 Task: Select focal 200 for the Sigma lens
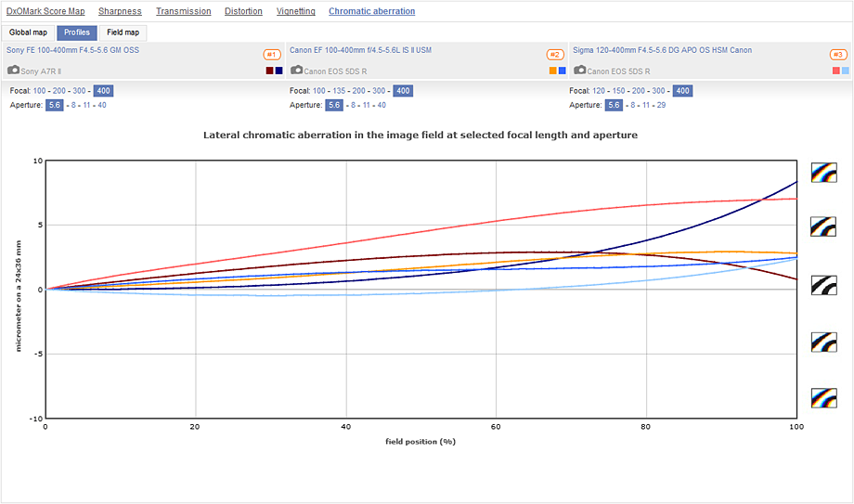tap(639, 91)
